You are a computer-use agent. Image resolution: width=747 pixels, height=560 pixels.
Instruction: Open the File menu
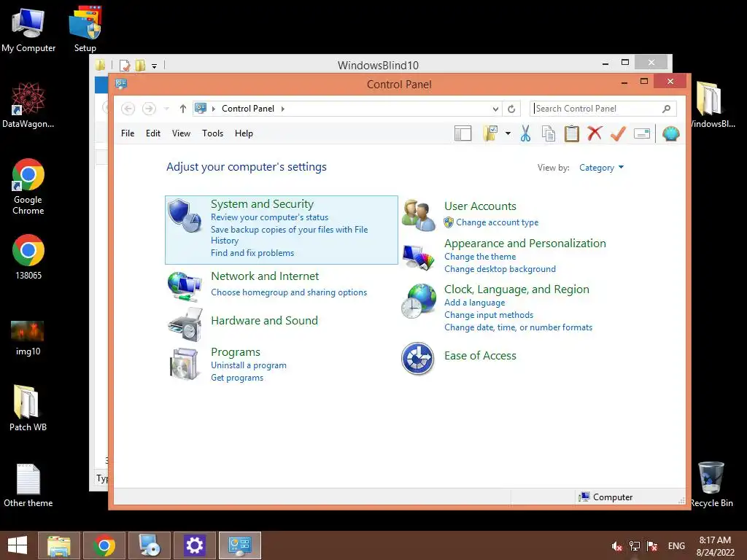pyautogui.click(x=128, y=133)
